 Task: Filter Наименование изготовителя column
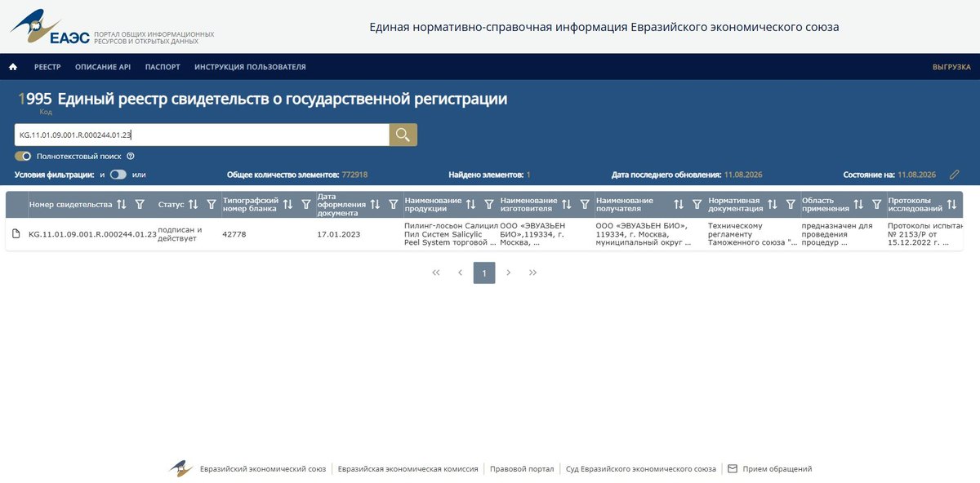click(584, 205)
